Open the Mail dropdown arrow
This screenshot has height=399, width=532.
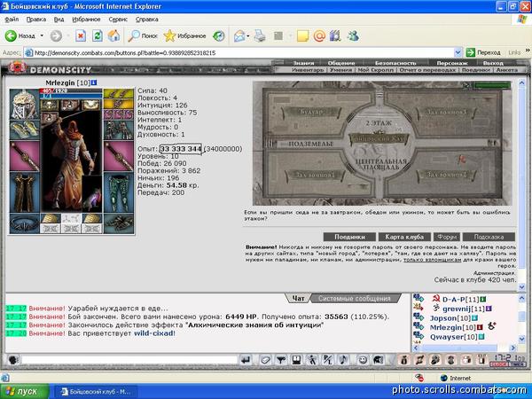click(x=248, y=36)
